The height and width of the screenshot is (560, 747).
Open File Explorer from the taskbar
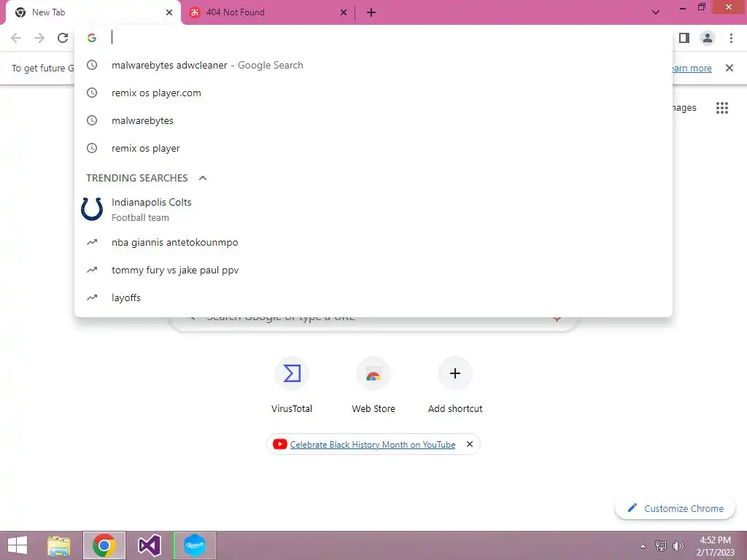(x=59, y=545)
